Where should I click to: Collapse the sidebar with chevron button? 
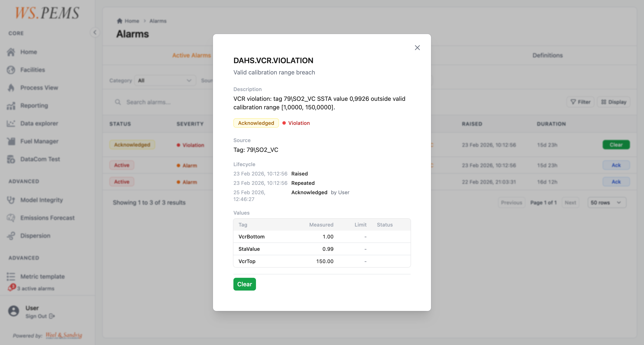coord(95,33)
